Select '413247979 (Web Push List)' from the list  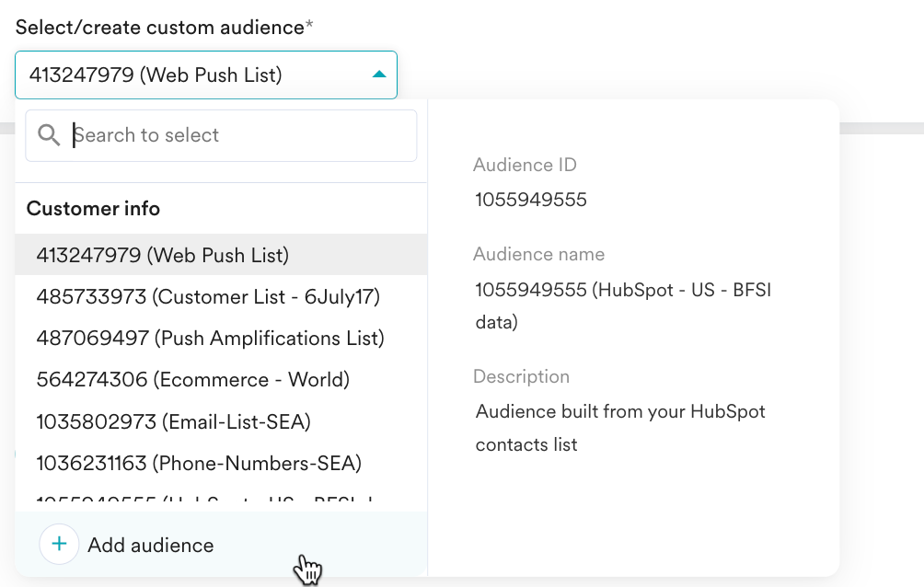point(163,255)
